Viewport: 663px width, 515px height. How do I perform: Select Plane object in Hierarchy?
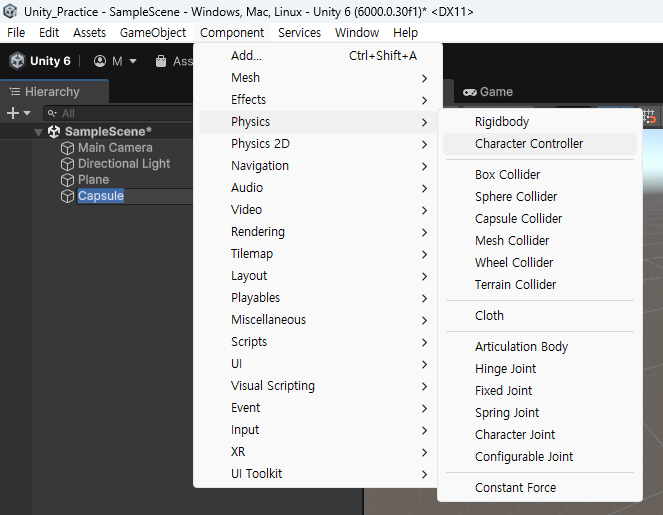coord(93,180)
